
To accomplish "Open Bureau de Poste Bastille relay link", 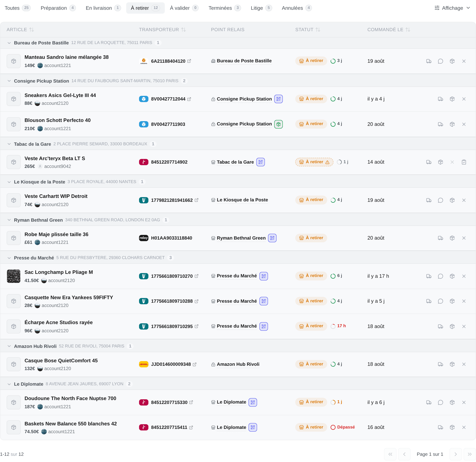I will [244, 61].
